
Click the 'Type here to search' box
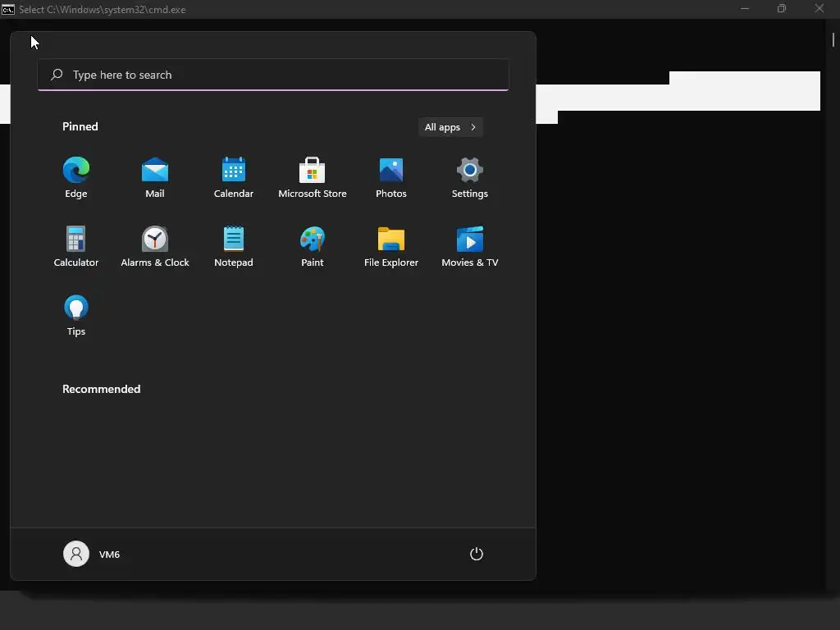click(273, 75)
